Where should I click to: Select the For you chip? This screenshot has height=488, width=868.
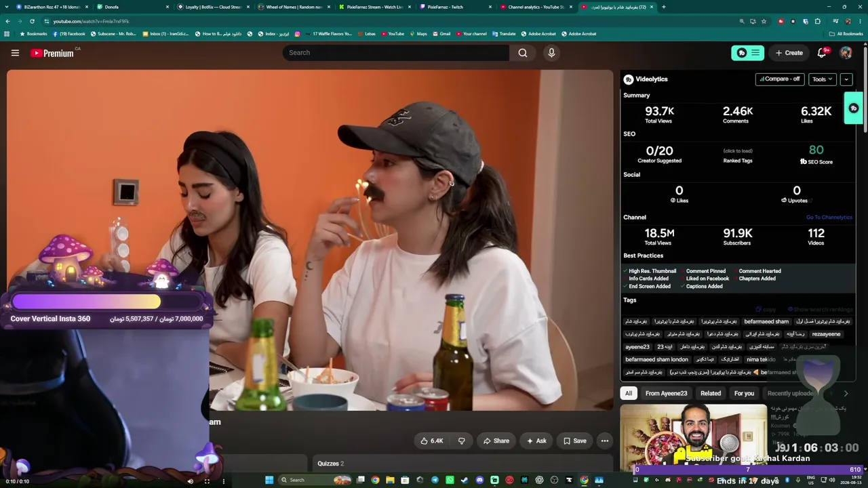point(744,393)
